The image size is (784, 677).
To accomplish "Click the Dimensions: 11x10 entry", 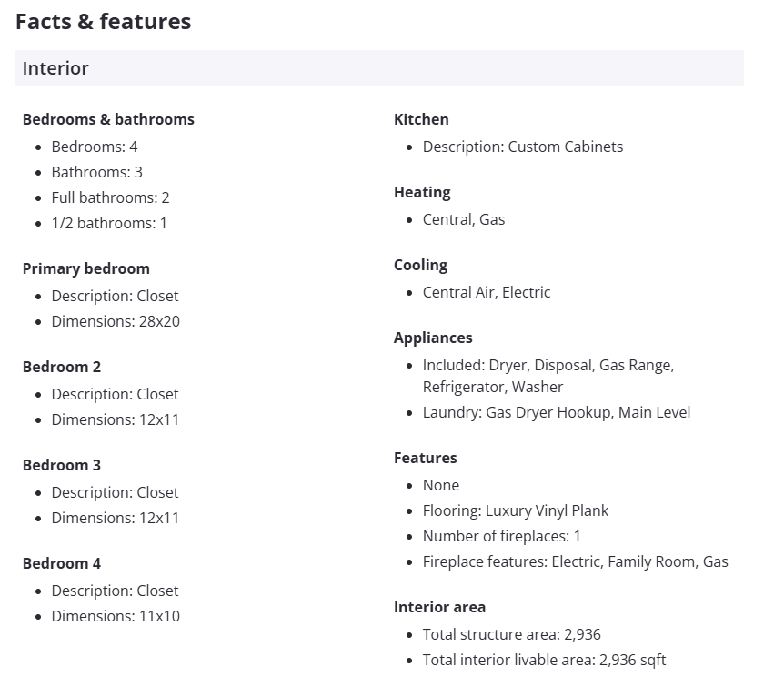I will (x=116, y=616).
